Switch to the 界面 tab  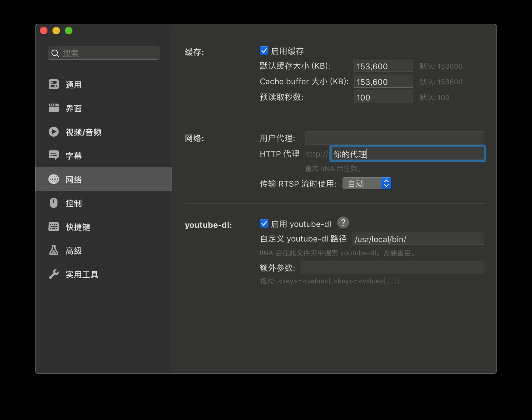tap(104, 108)
